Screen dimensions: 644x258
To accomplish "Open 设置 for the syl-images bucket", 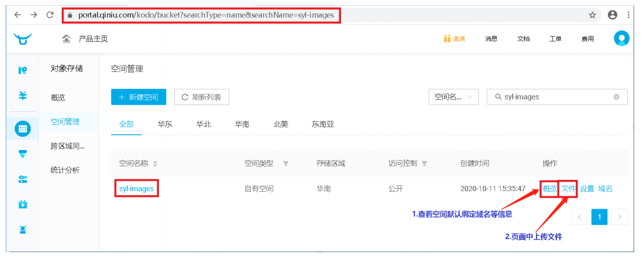I will 587,188.
